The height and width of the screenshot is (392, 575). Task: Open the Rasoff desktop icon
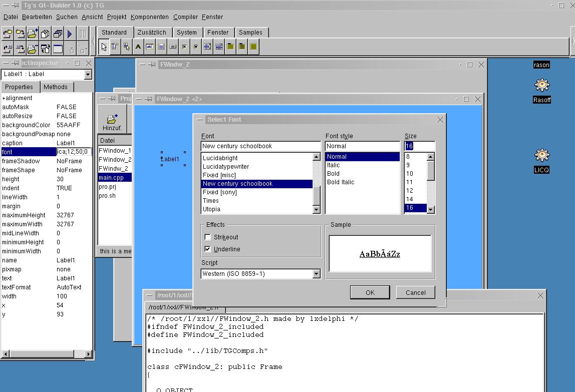[541, 86]
